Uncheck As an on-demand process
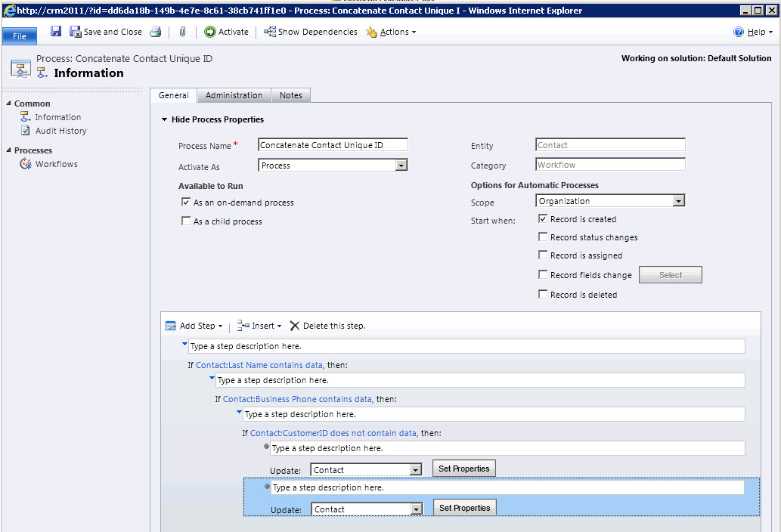The image size is (781, 532). (x=186, y=203)
